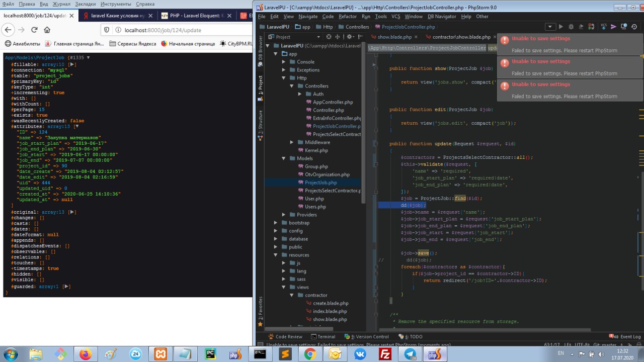Collapse all icon in Project panel
644x362 pixels.
[337, 37]
